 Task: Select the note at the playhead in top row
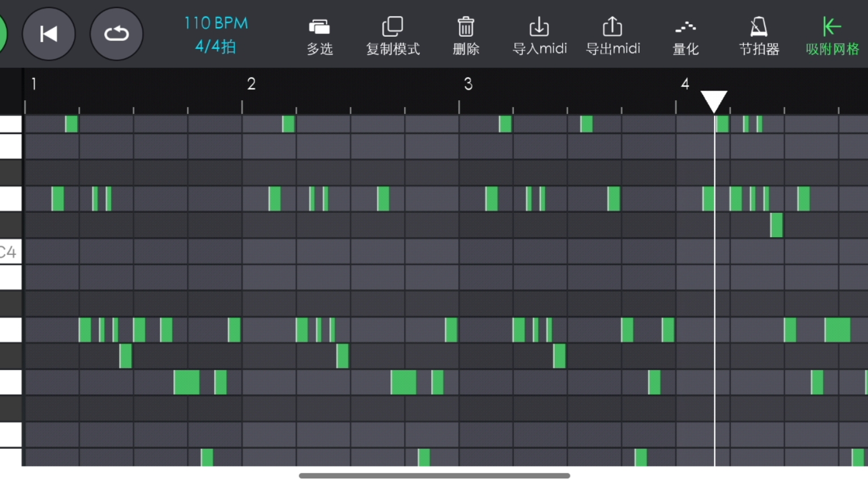pyautogui.click(x=721, y=124)
